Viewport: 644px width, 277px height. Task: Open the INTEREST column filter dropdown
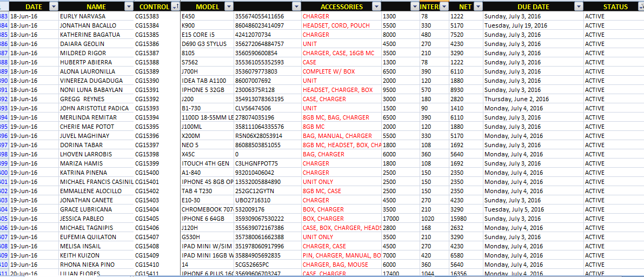(443, 6)
